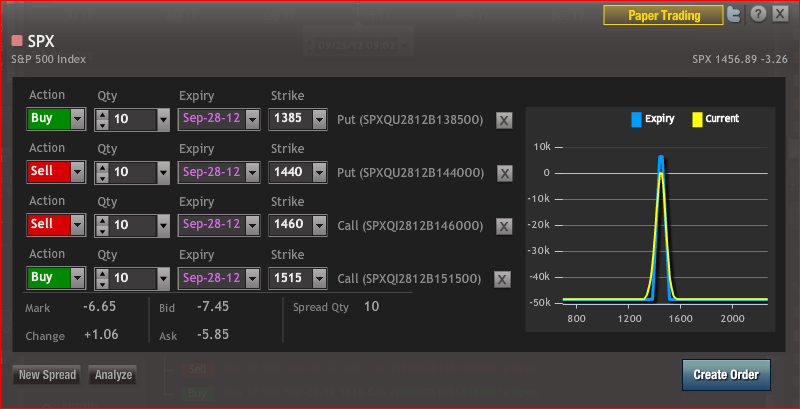Click the SPX ticker title
Image resolution: width=800 pixels, height=409 pixels.
point(41,41)
